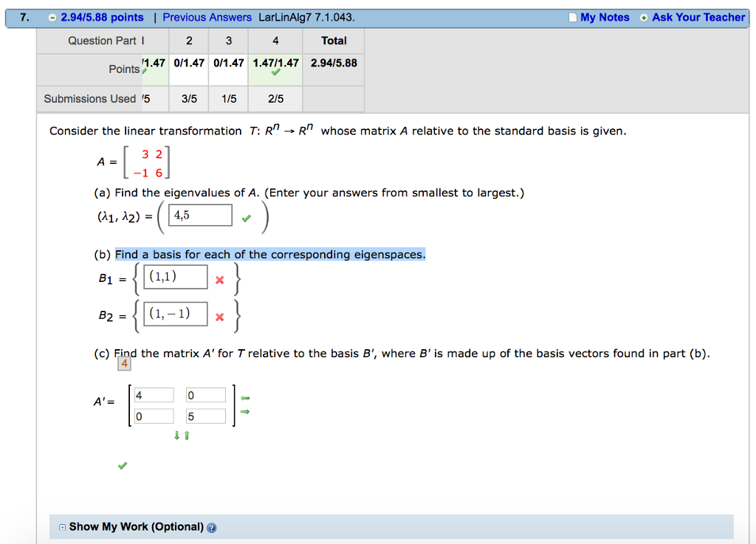Click the matrix cell containing 5
This screenshot has height=544, width=756.
(x=205, y=416)
